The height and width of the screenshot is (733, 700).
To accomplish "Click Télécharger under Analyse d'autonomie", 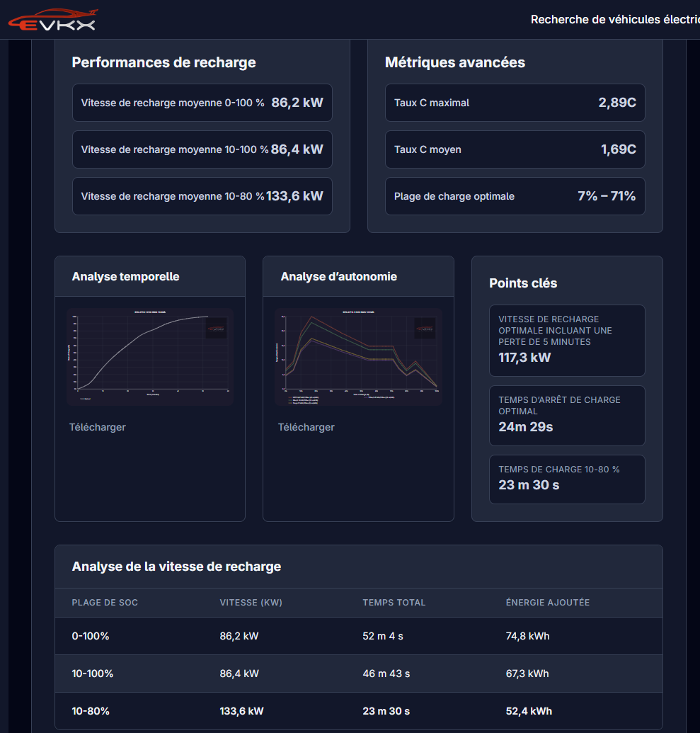I will pyautogui.click(x=306, y=427).
